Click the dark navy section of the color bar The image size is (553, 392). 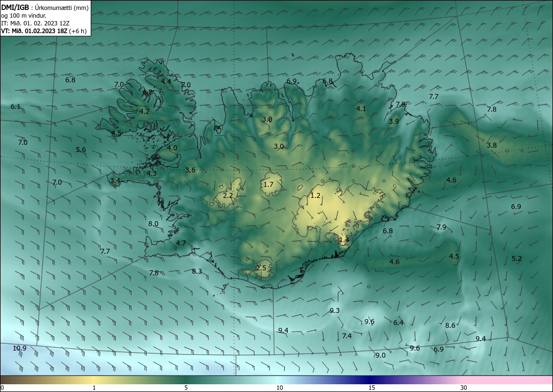coord(371,380)
